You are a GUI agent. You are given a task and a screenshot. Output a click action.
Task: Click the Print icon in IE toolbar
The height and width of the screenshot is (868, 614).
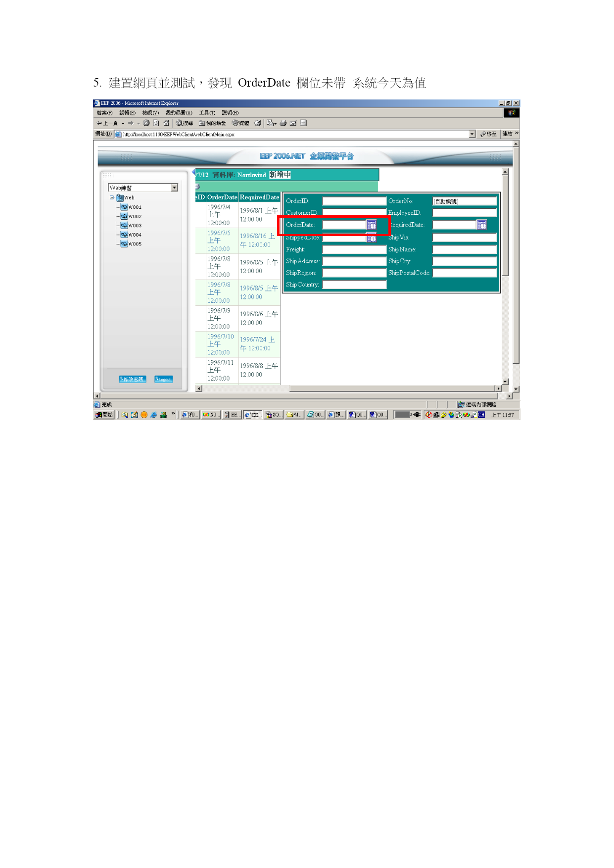point(283,123)
